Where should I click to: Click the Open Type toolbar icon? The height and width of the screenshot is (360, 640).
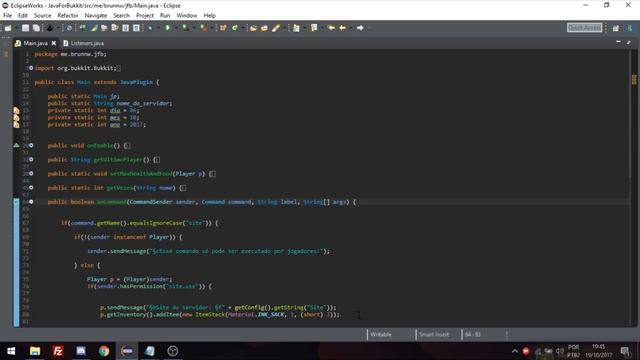(x=253, y=28)
